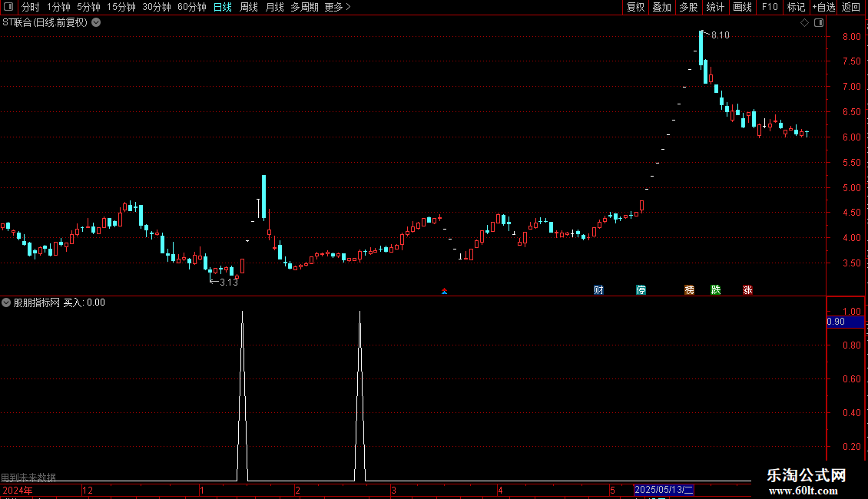Click the 财 financial event marker
868x499 pixels.
tap(598, 290)
